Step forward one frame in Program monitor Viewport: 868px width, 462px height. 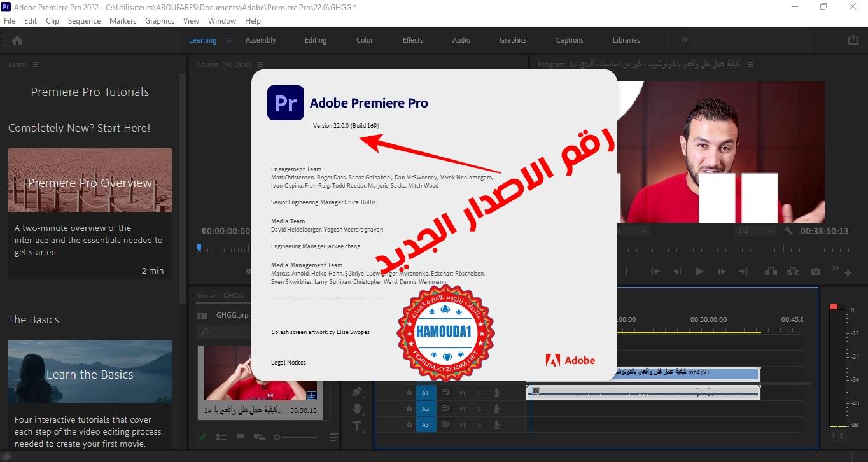(x=722, y=271)
